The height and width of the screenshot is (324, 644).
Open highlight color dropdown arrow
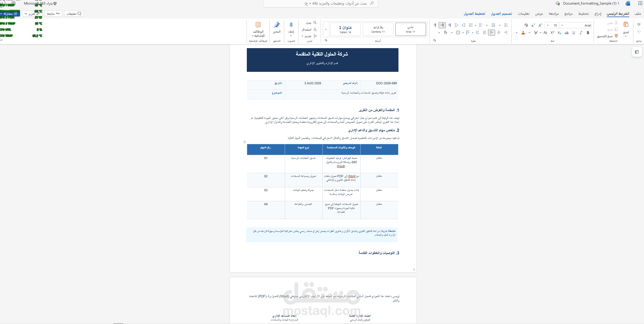[x=529, y=33]
